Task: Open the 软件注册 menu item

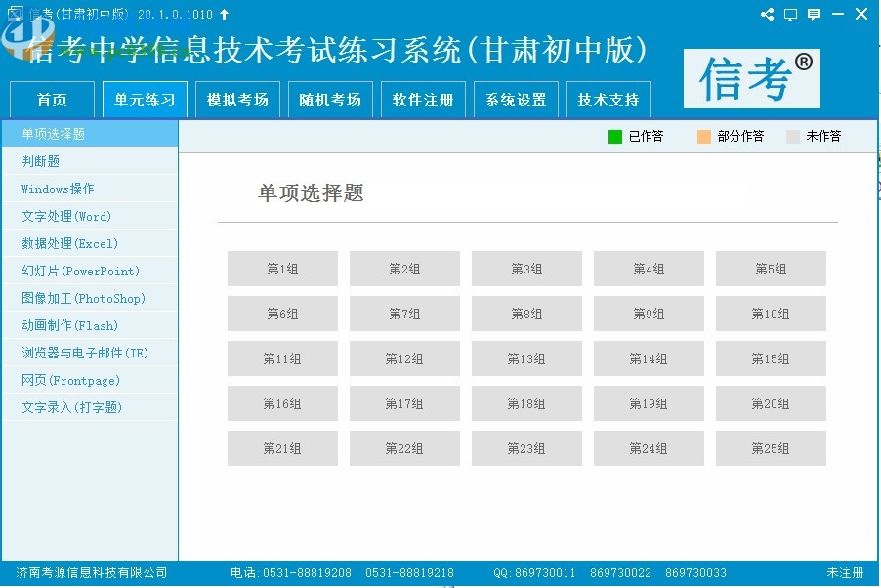Action: (x=423, y=99)
